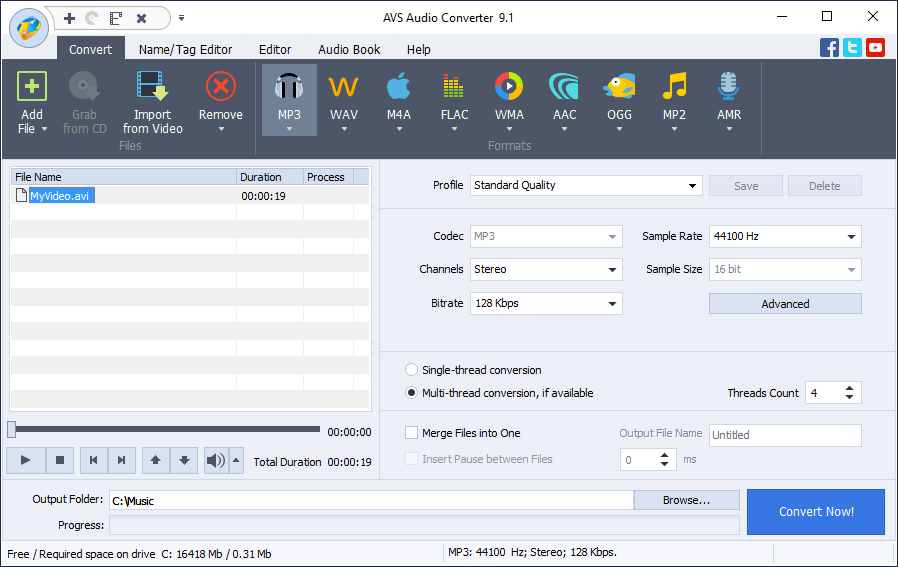Enable Single-thread conversion option
Screen dimensions: 898x567
pos(411,370)
